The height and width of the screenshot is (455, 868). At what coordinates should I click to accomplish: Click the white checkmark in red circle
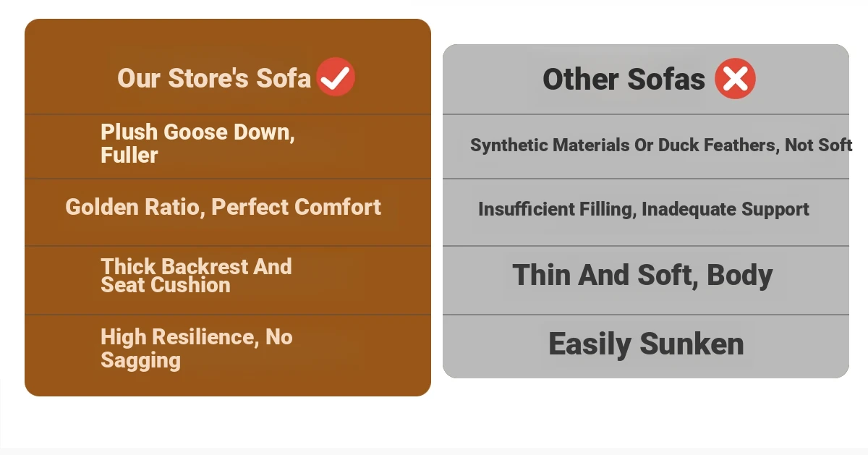336,77
